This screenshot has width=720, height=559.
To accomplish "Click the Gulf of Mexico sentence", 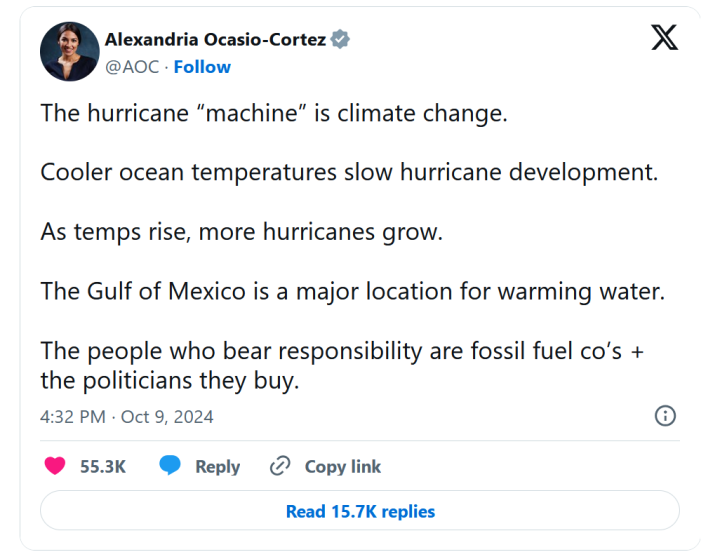I will tap(353, 291).
